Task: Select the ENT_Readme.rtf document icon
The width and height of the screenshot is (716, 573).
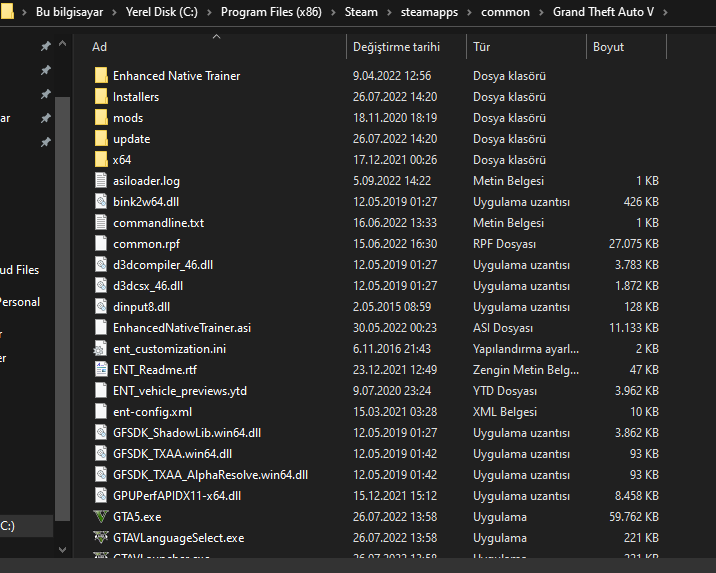Action: (x=100, y=370)
